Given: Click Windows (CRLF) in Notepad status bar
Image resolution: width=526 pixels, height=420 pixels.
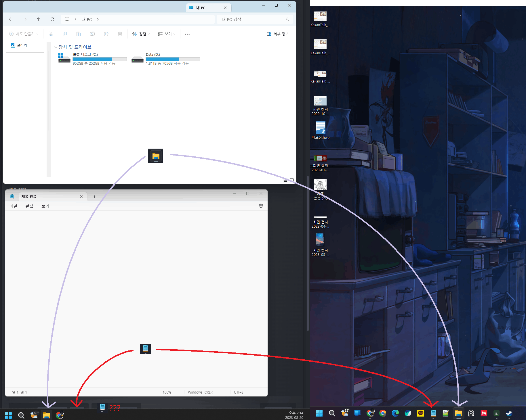Looking at the screenshot, I should (x=201, y=392).
